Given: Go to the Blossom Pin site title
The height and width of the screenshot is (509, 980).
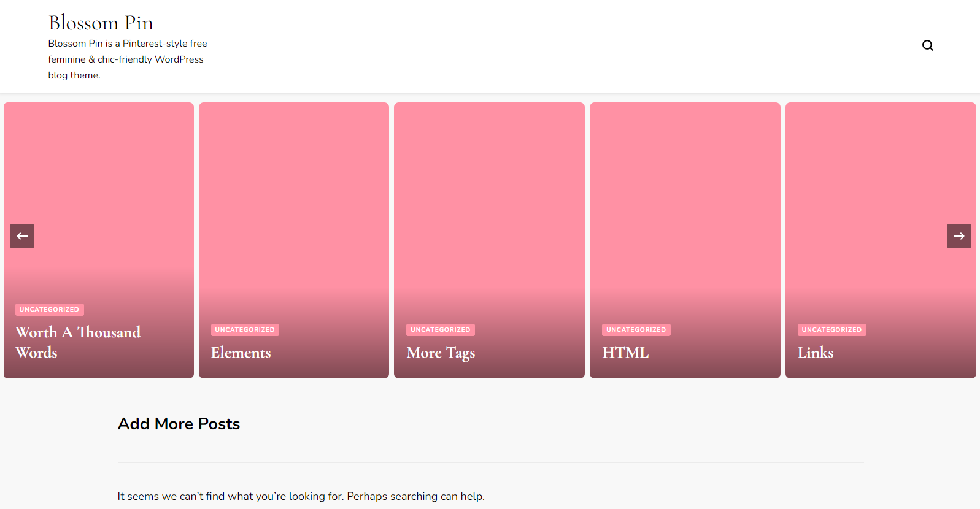Looking at the screenshot, I should [101, 23].
